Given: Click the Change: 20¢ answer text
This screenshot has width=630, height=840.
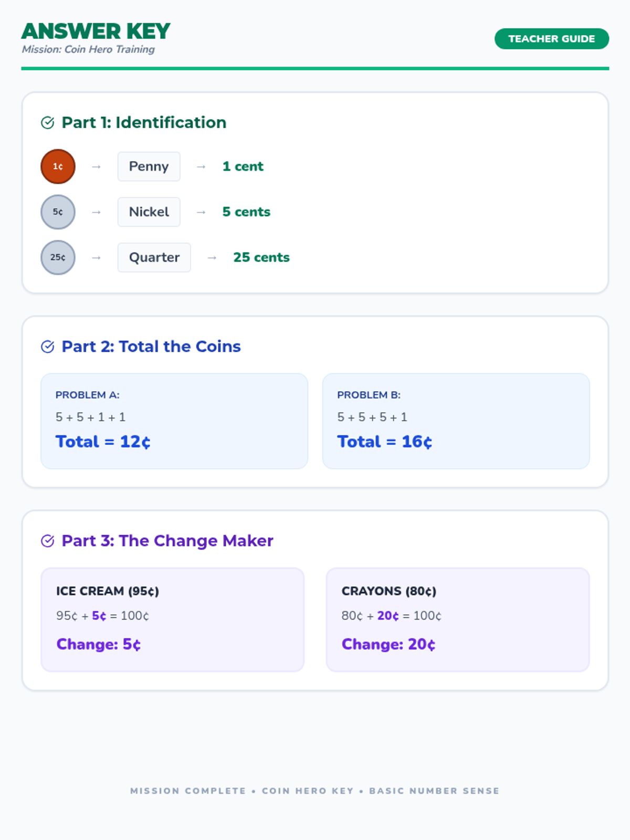Looking at the screenshot, I should pos(388,644).
